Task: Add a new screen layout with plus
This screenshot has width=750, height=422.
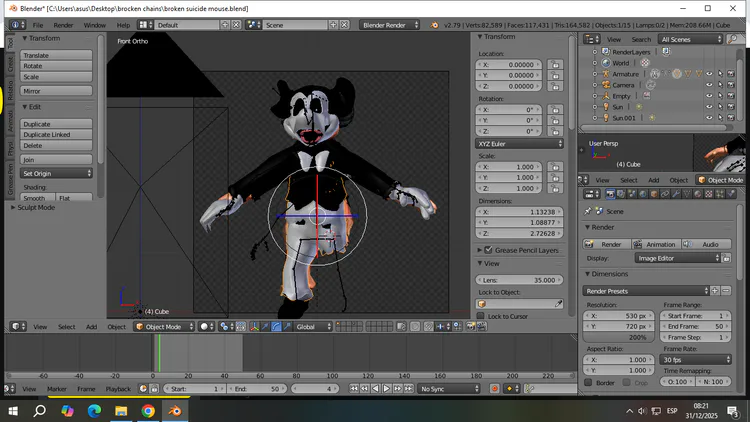Action: tap(225, 25)
